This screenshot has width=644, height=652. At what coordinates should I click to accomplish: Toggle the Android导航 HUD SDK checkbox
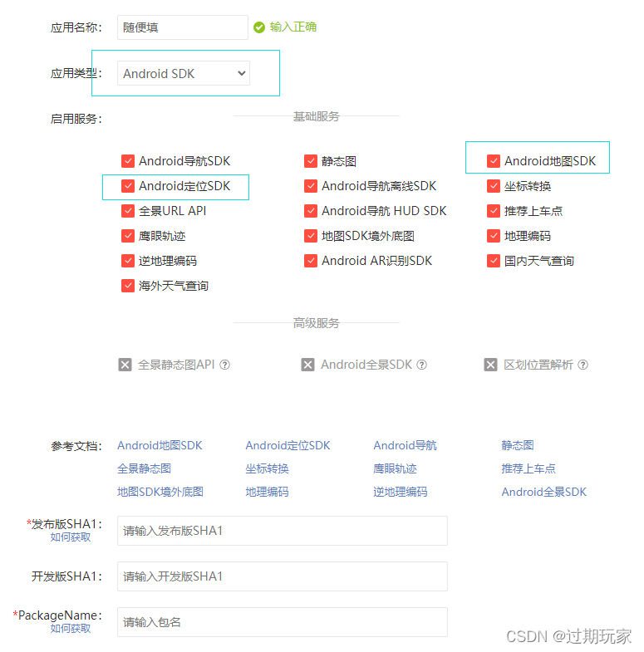click(310, 211)
